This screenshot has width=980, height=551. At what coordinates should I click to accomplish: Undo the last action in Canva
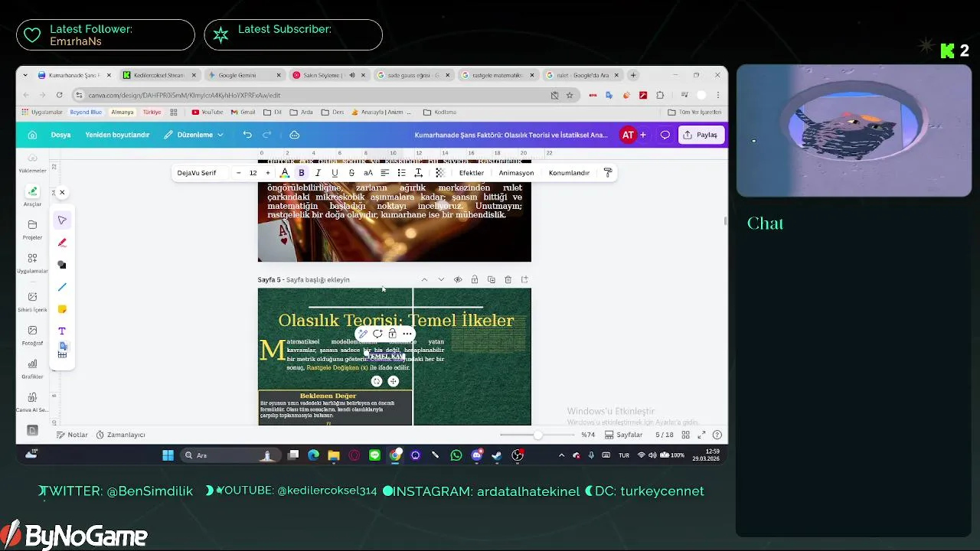pyautogui.click(x=247, y=135)
